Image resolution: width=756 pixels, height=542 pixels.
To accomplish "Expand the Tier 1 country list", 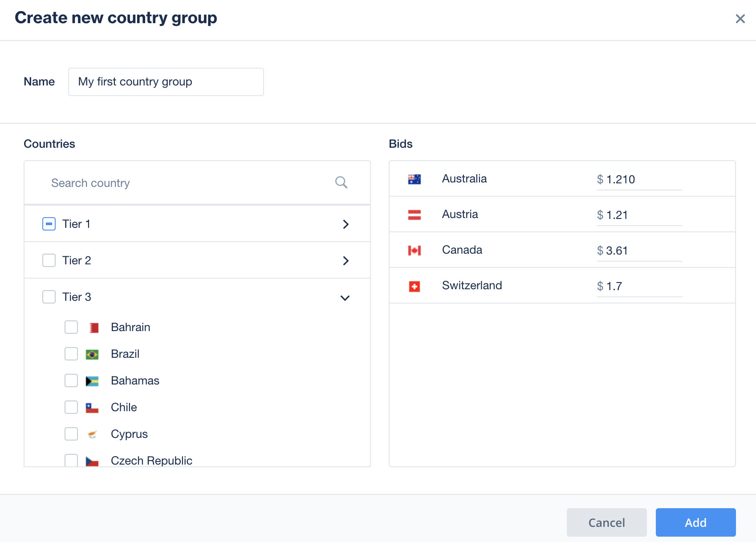I will point(345,224).
